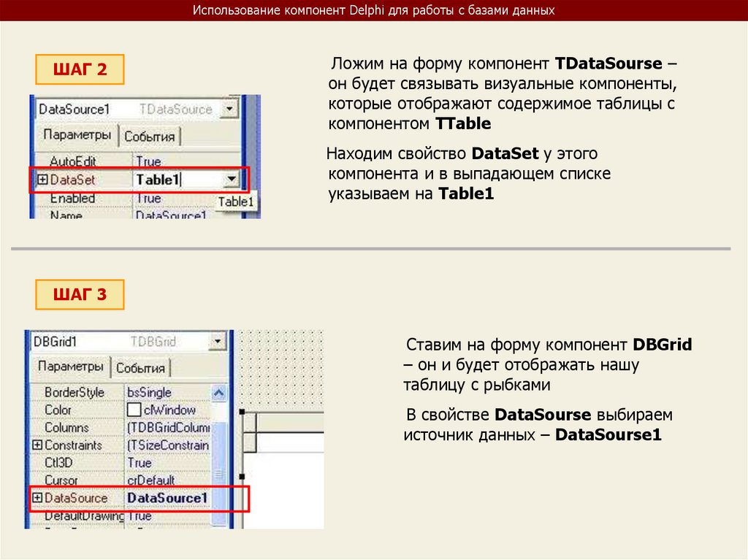Switch to События tab in DataSource1 inspector
The image size is (748, 560).
pos(149,137)
